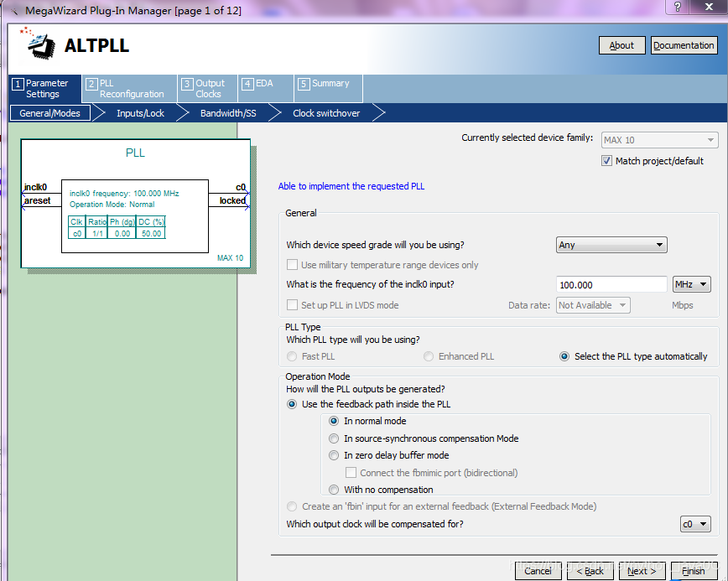728x581 pixels.
Task: Click the 'Operation Mode: Normal' diagram text
Action: tap(112, 205)
